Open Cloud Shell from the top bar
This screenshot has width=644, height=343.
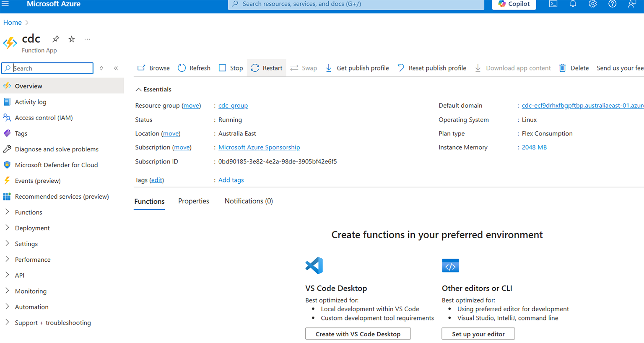click(x=553, y=4)
